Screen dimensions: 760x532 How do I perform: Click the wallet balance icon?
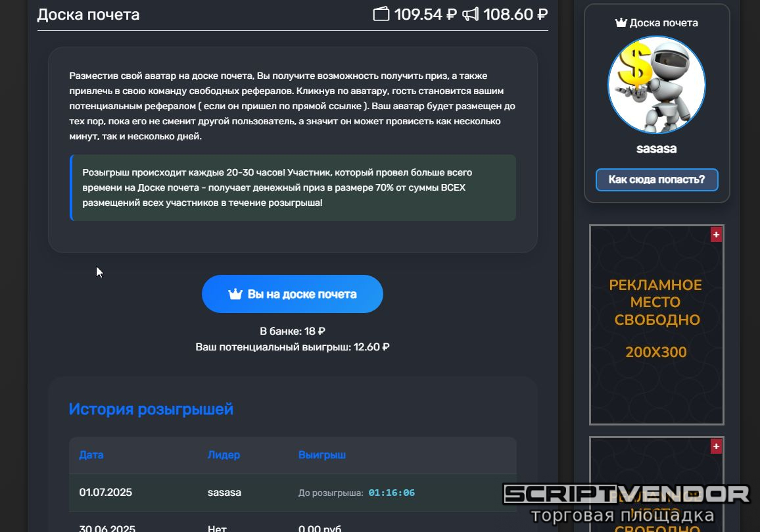pyautogui.click(x=381, y=14)
